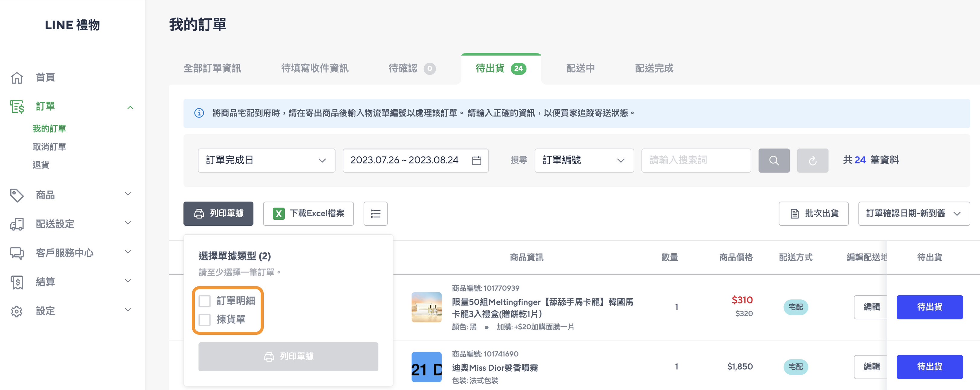
Task: Click the list view icon next to Excel button
Action: (x=375, y=214)
